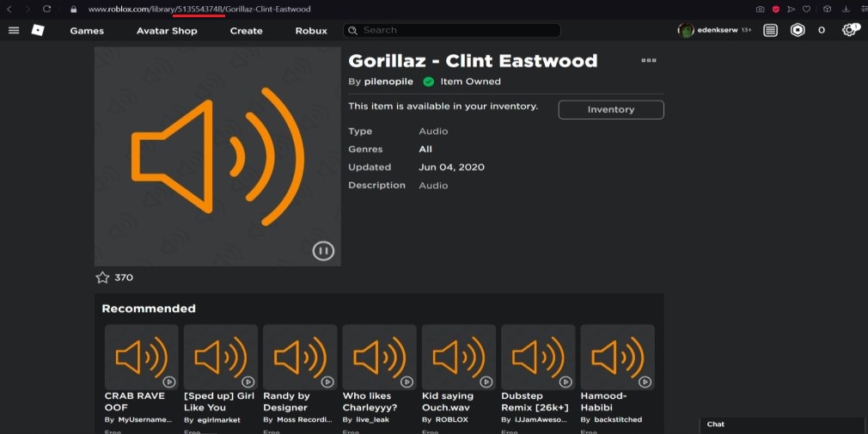Open the settings gear icon
The image size is (868, 434).
coord(849,30)
